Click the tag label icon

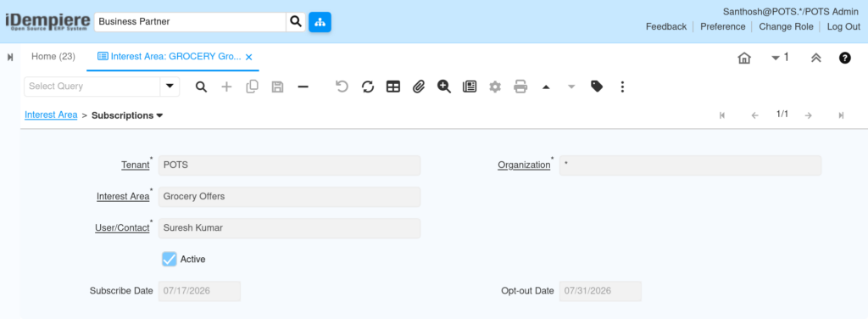coord(597,87)
